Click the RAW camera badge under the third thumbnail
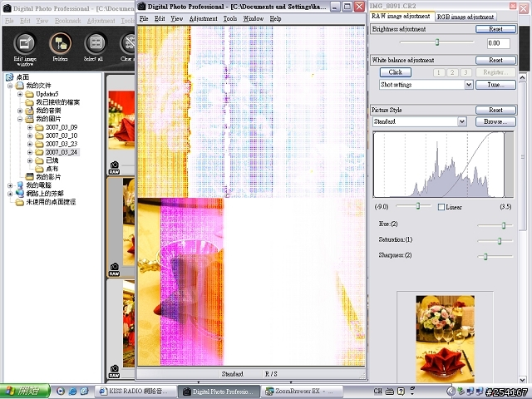The width and height of the screenshot is (532, 399). pos(115,372)
